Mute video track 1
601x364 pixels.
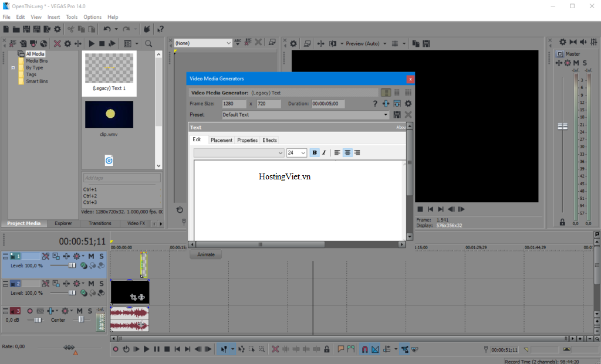91,256
